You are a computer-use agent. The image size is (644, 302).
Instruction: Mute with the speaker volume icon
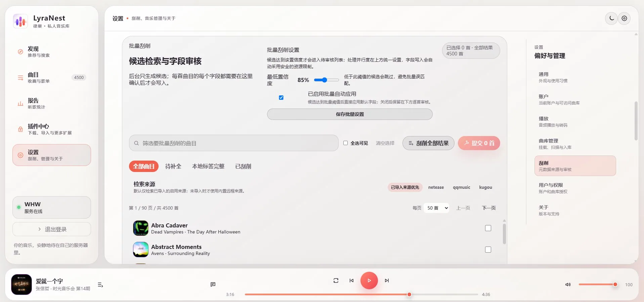click(568, 285)
